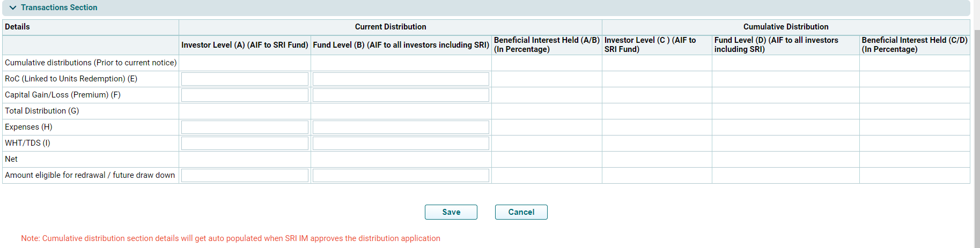
Task: Click the Save button
Action: pos(451,212)
